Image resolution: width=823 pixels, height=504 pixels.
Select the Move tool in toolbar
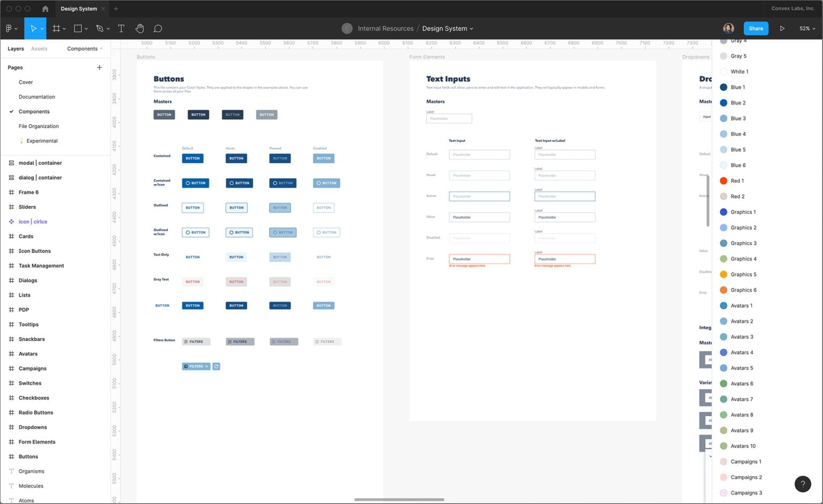33,28
